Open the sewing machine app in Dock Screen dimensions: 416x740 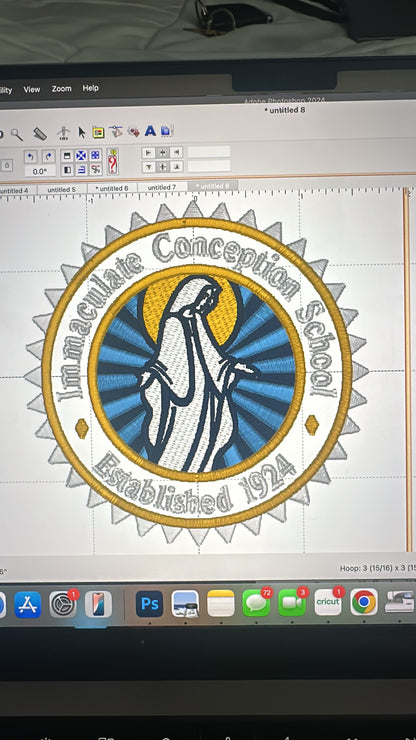pos(400,602)
